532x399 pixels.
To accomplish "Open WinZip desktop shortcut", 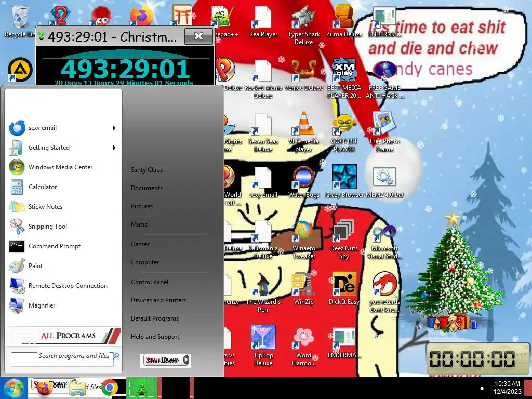I will [303, 289].
